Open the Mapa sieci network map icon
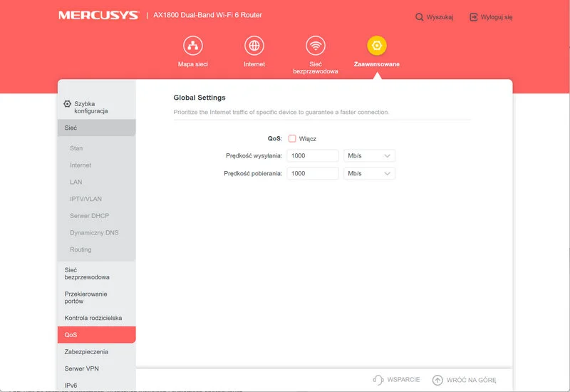The height and width of the screenshot is (392, 570). (x=192, y=46)
